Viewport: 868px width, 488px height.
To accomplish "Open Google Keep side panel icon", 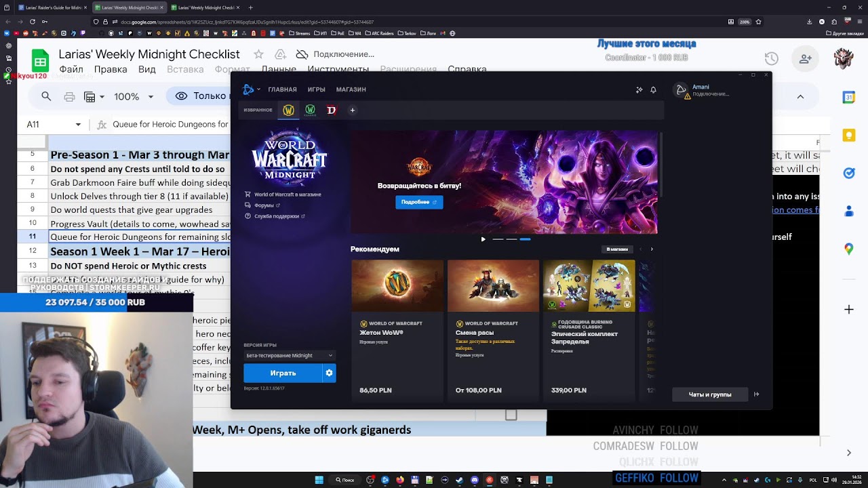I will point(848,136).
